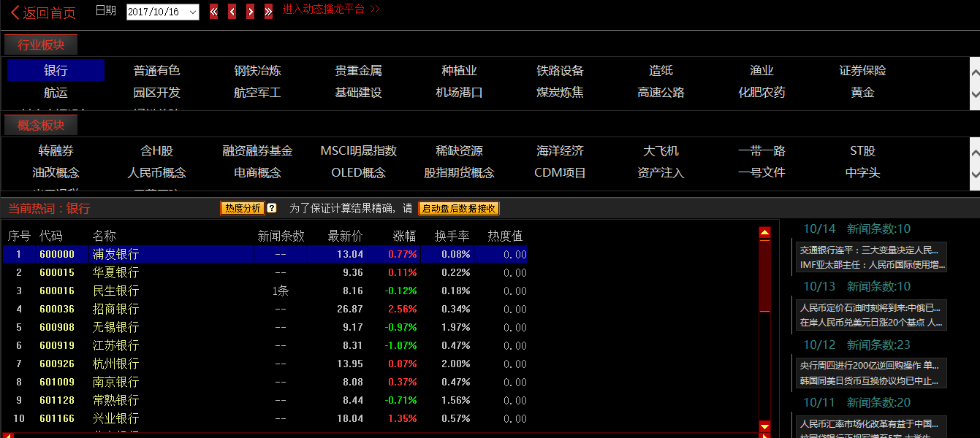Click the 热度分析 button
Image resolution: width=980 pixels, height=438 pixels.
coord(243,208)
